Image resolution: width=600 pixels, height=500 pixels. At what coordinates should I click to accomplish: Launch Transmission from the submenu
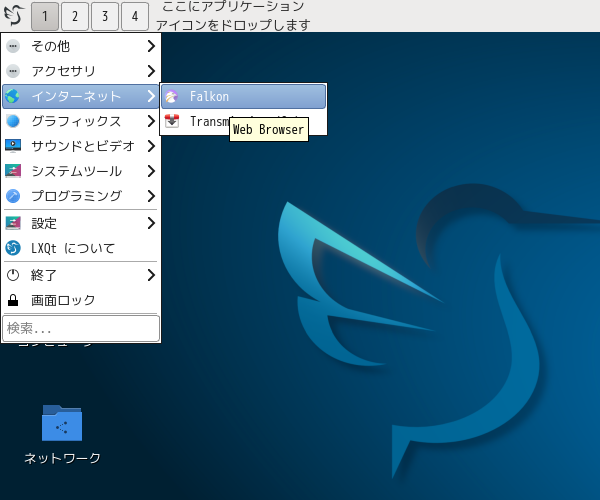[243, 121]
